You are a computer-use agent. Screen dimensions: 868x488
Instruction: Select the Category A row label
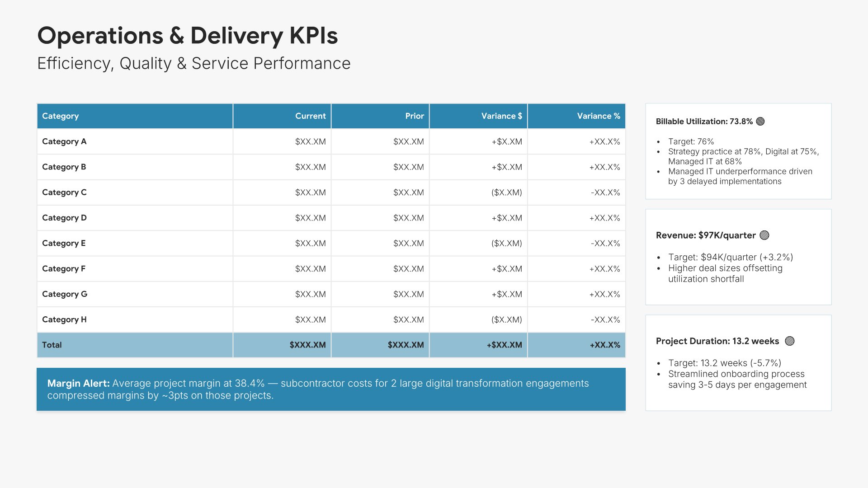[64, 141]
